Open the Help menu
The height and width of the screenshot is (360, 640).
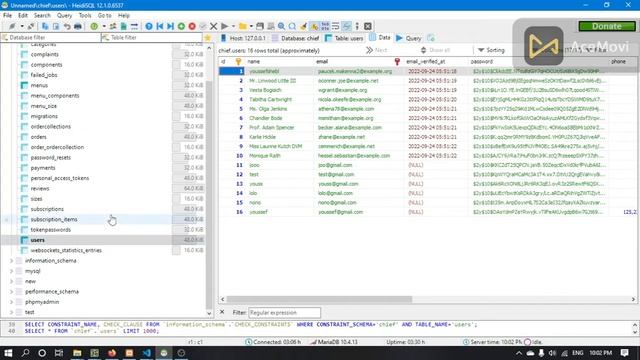tap(124, 16)
